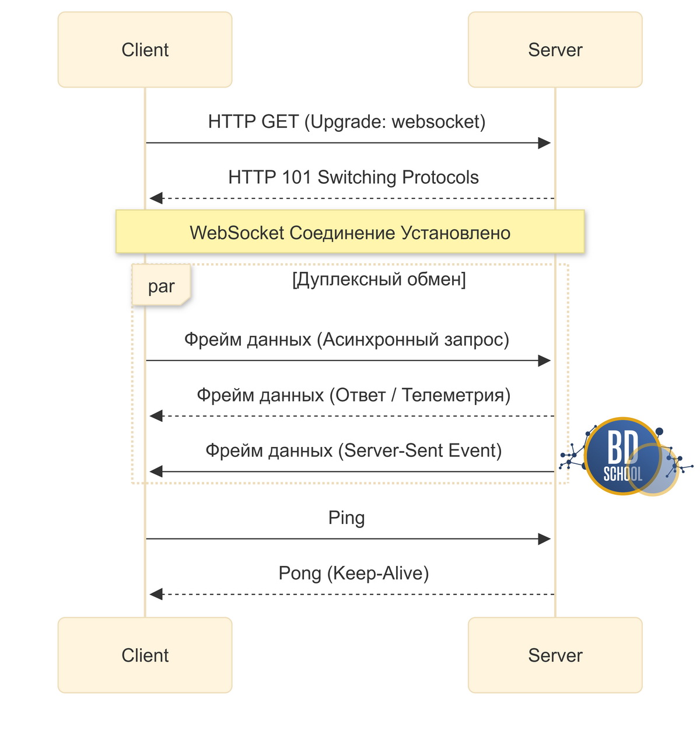Click the 'Фрейм данных (Server-Sent Event)' label
Image resolution: width=700 pixels, height=741 pixels.
pyautogui.click(x=353, y=450)
